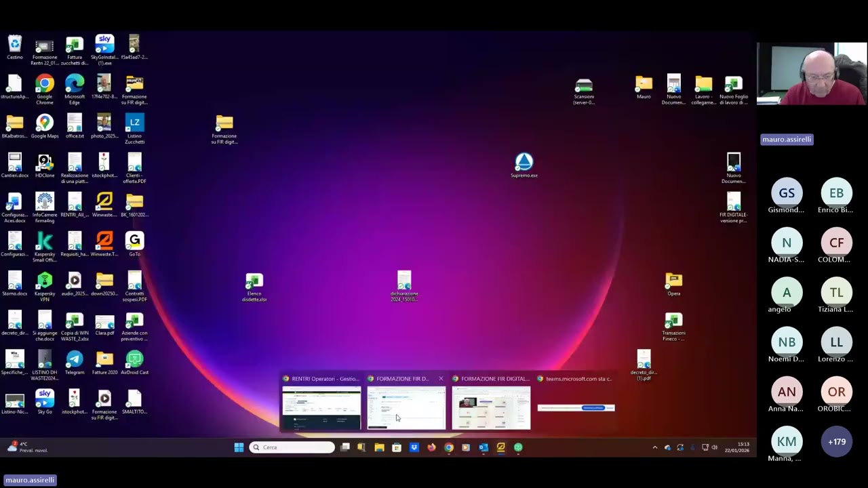Select participant KM Manna
Screen dimensions: 868x488
coord(787,445)
